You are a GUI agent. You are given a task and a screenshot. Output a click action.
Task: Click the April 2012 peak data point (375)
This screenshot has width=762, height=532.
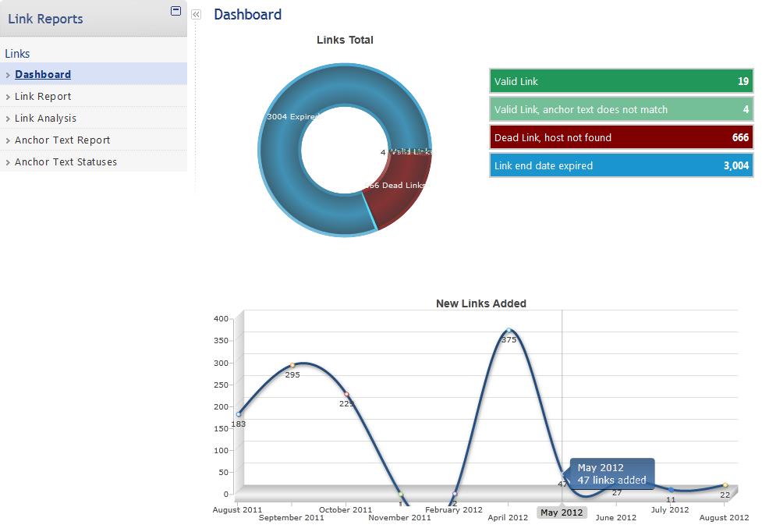(509, 331)
